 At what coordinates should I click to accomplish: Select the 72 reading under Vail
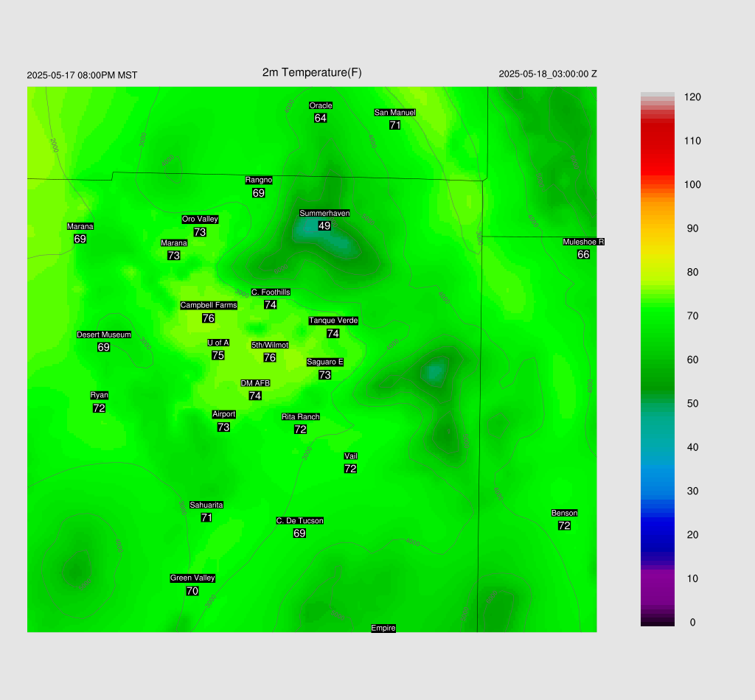[x=350, y=469]
